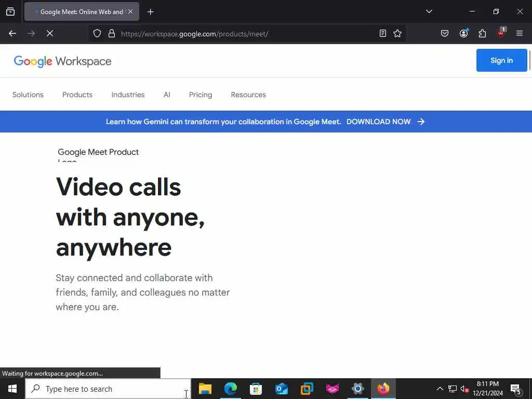
Task: Open the notification action center
Action: pos(516,389)
